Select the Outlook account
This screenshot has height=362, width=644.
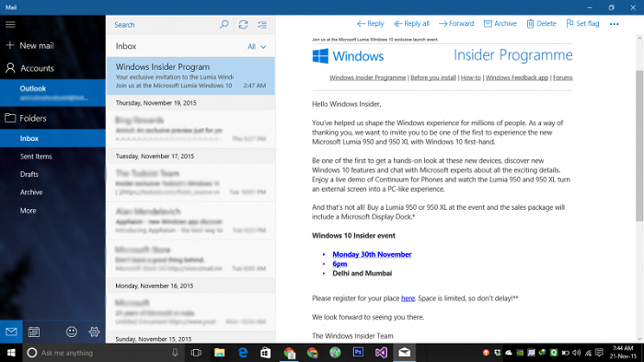tap(52, 92)
